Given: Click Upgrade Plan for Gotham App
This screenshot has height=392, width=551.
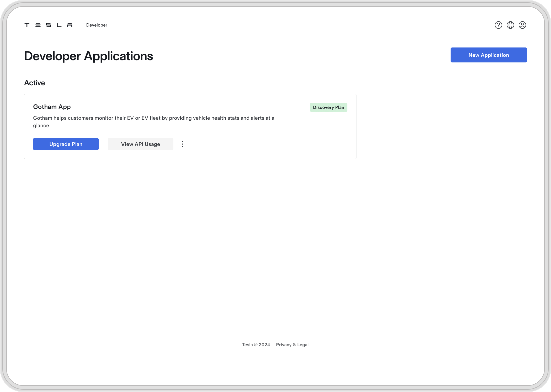Looking at the screenshot, I should (66, 144).
